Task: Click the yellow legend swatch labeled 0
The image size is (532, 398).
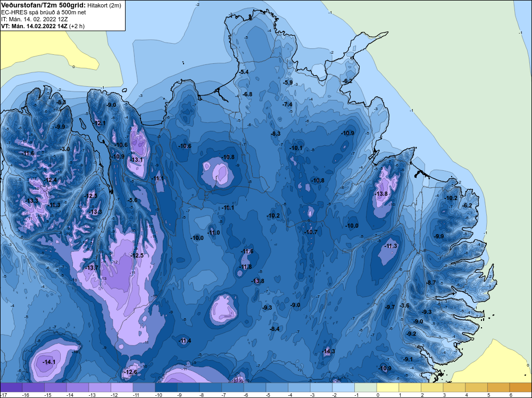Action: pos(388,387)
